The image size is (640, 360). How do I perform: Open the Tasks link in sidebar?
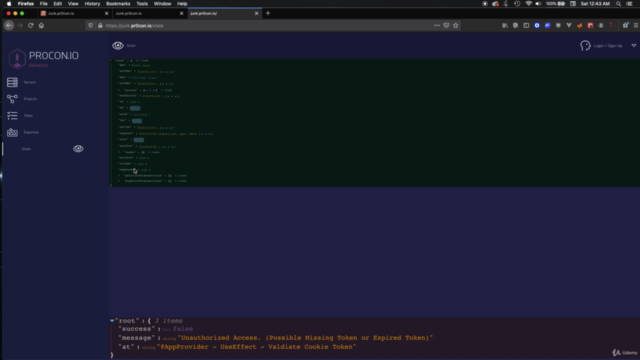[28, 116]
